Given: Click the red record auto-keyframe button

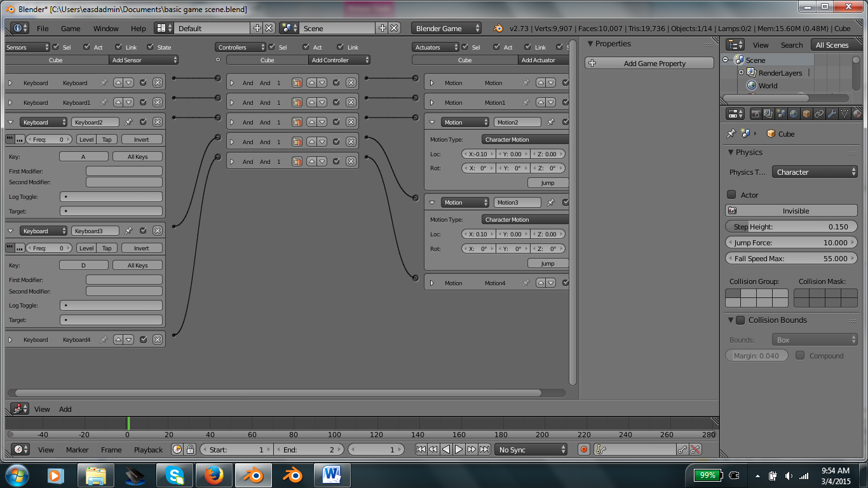Looking at the screenshot, I should point(584,449).
